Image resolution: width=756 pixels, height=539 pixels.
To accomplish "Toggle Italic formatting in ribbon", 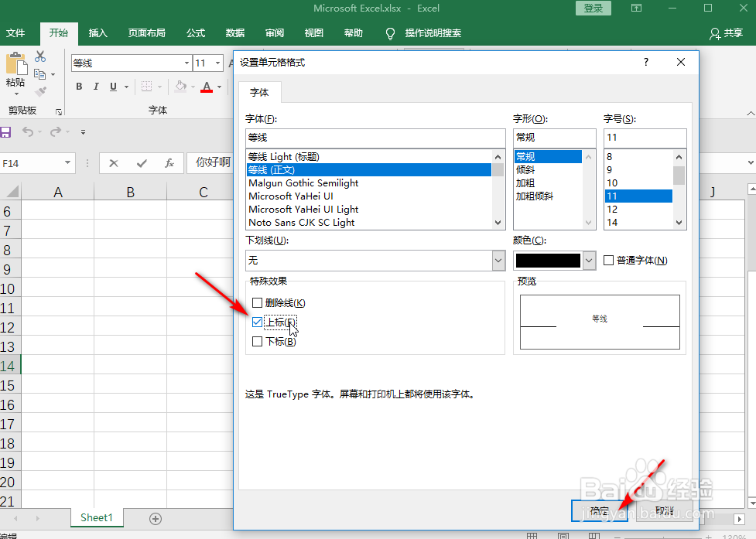I will (x=96, y=87).
